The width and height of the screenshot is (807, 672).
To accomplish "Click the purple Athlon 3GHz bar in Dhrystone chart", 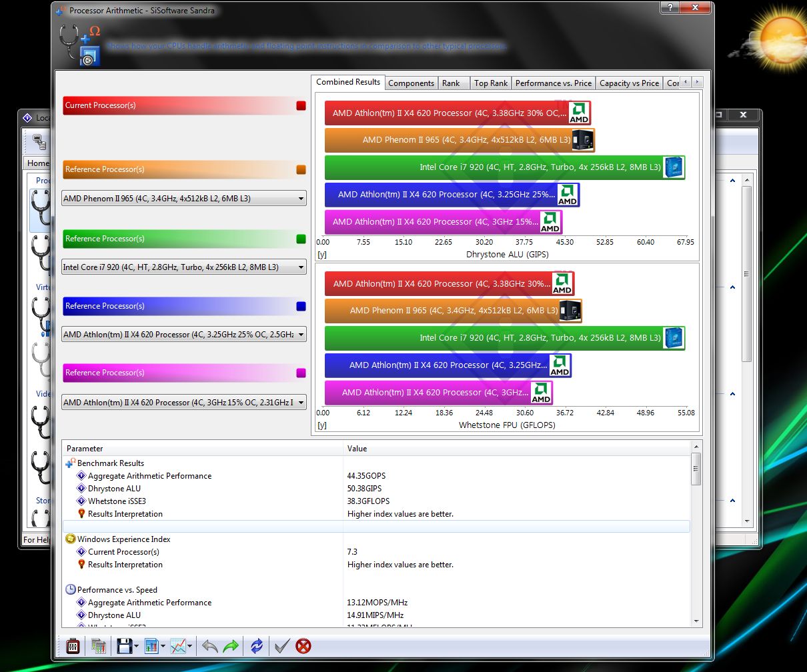I will pyautogui.click(x=443, y=222).
